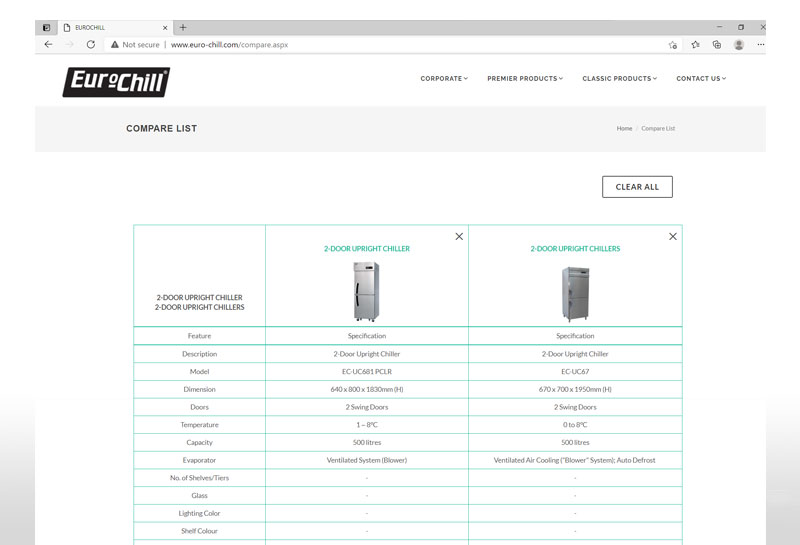Click the Not secure warning icon
800x545 pixels.
(x=115, y=44)
